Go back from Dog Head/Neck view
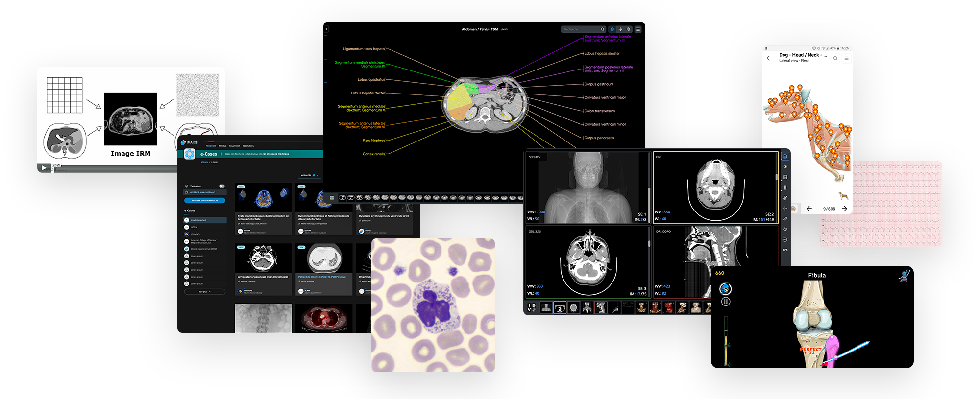 click(768, 58)
